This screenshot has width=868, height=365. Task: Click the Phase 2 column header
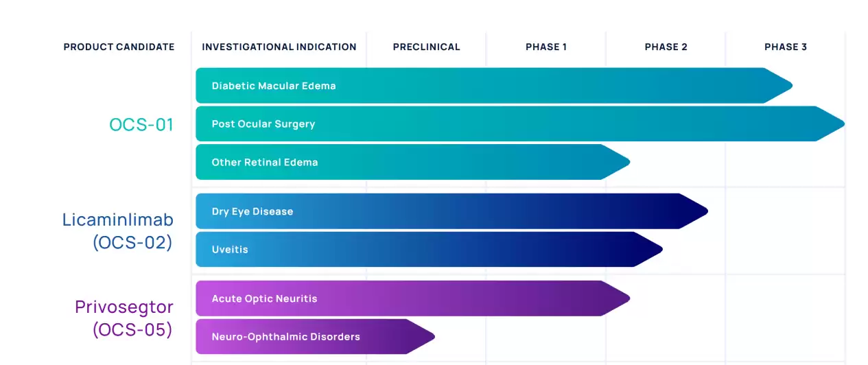666,47
